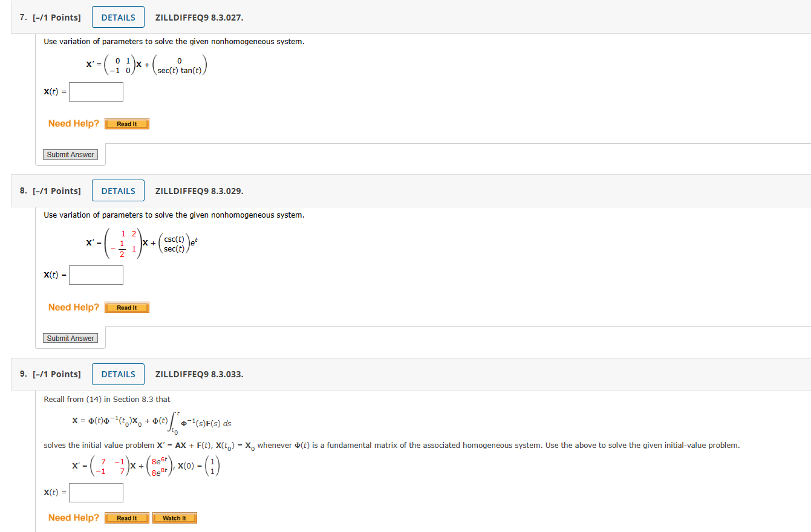Click the Need Help? label in question 8
The height and width of the screenshot is (532, 811).
73,307
